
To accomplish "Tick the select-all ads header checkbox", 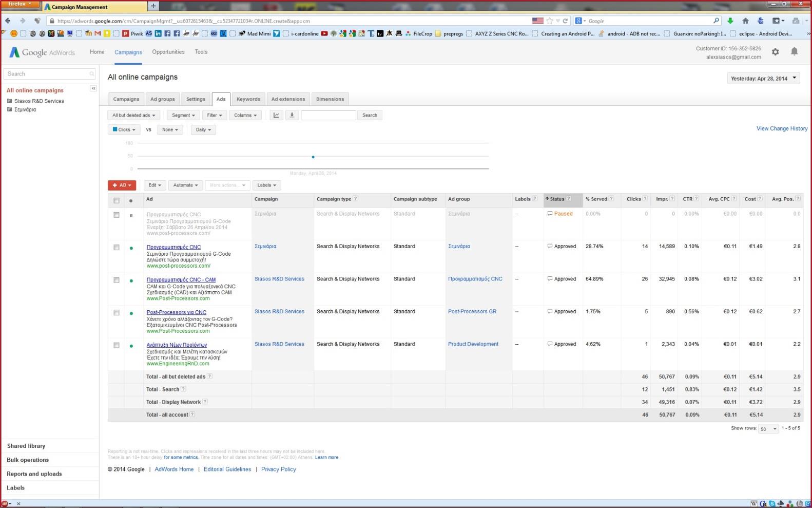I will 117,200.
